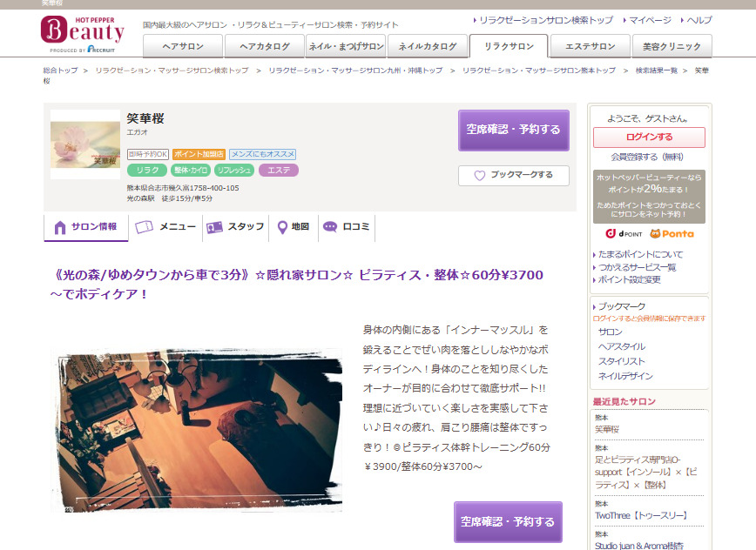The height and width of the screenshot is (550, 756).
Task: Go to 熊本トップ breadcrumb
Action: [539, 70]
